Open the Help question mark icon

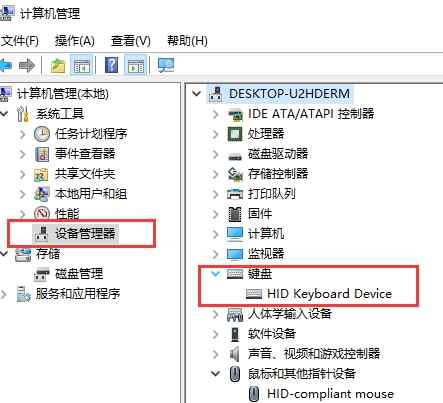[111, 65]
